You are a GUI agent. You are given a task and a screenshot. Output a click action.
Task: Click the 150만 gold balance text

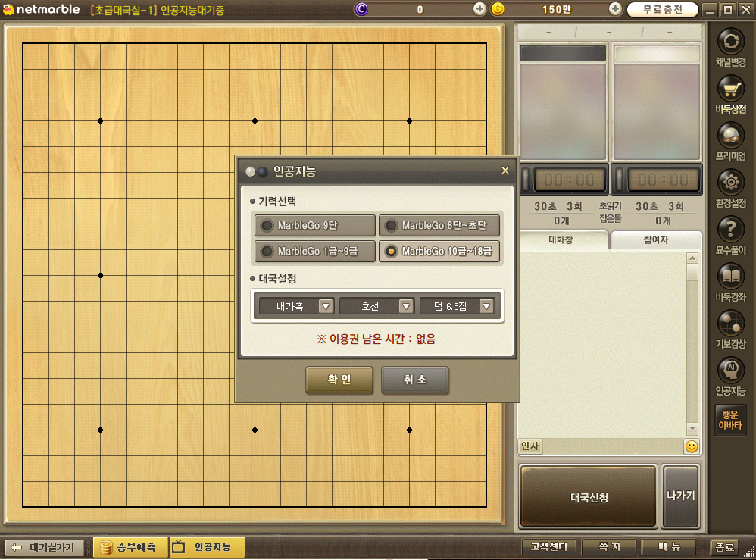(x=556, y=9)
